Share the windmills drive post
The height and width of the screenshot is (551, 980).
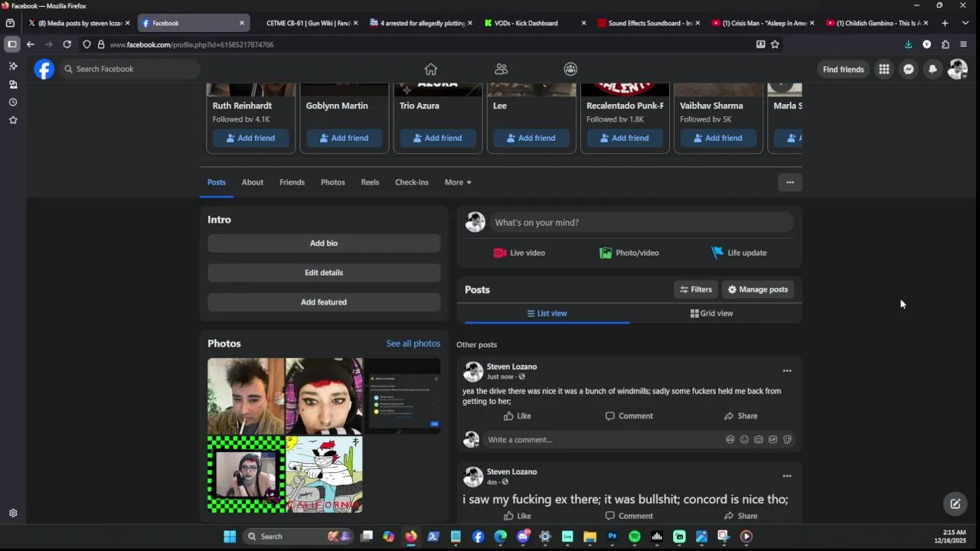740,416
